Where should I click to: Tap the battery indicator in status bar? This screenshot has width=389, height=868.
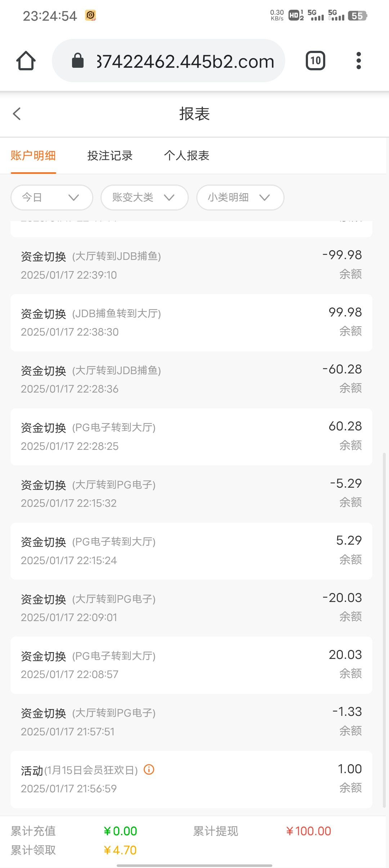coord(357,16)
